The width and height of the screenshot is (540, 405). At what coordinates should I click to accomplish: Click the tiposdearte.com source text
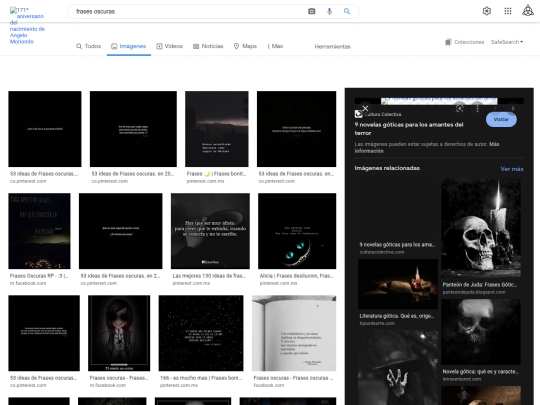(x=377, y=323)
